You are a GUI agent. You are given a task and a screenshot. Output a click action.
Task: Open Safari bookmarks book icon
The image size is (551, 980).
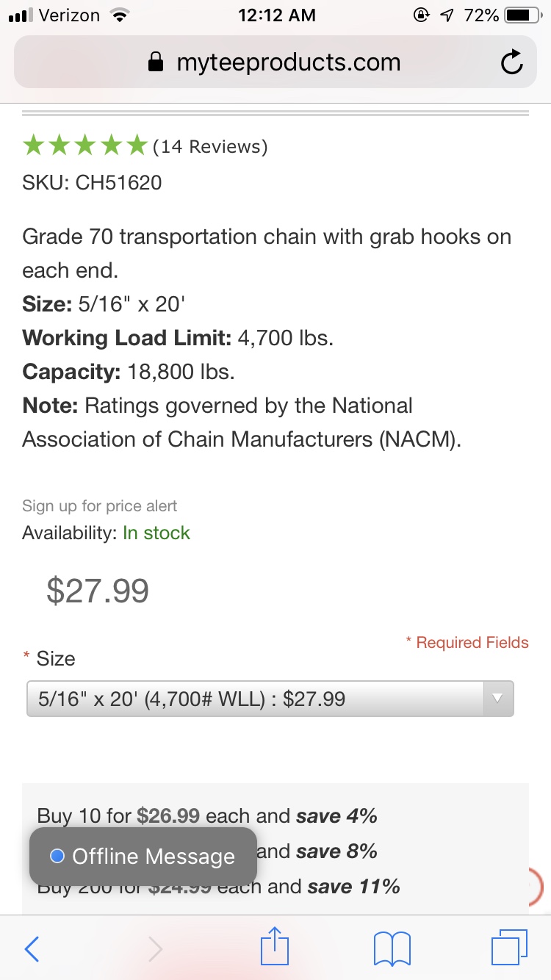pos(392,948)
